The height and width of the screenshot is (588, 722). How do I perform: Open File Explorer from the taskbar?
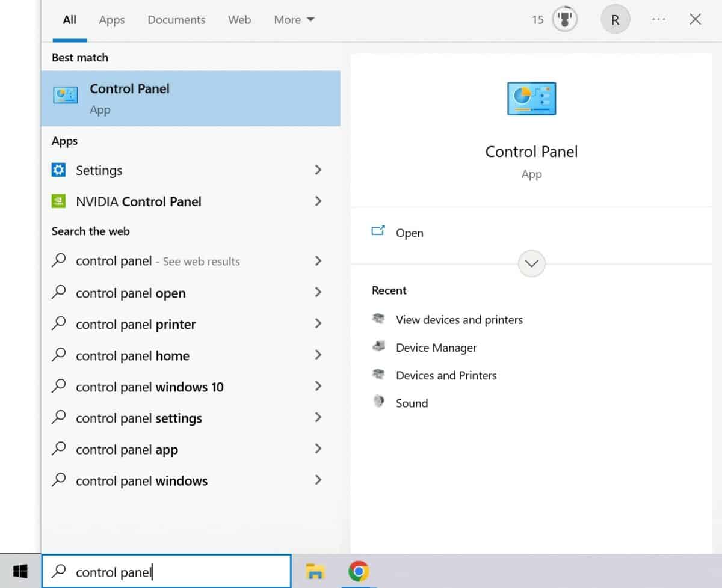coord(315,571)
